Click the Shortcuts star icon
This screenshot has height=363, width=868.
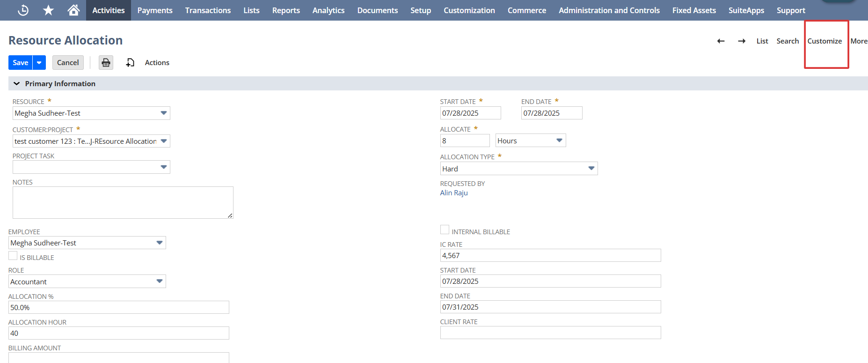[x=48, y=10]
